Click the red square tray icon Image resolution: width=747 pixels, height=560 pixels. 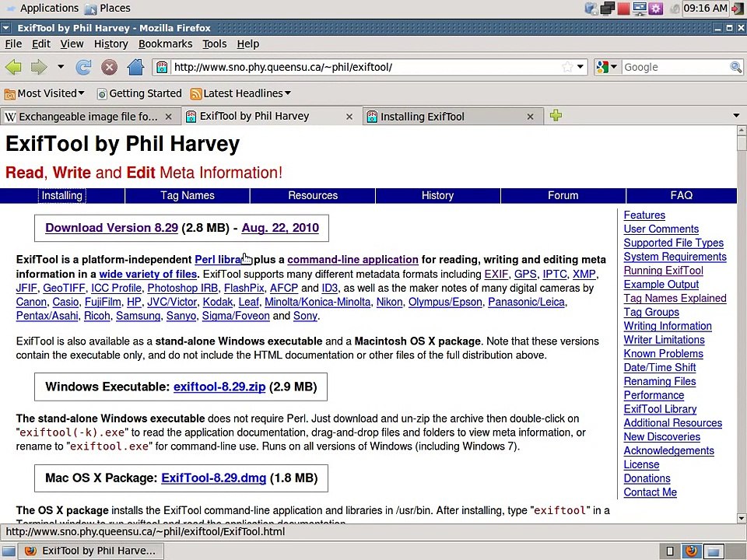point(623,9)
